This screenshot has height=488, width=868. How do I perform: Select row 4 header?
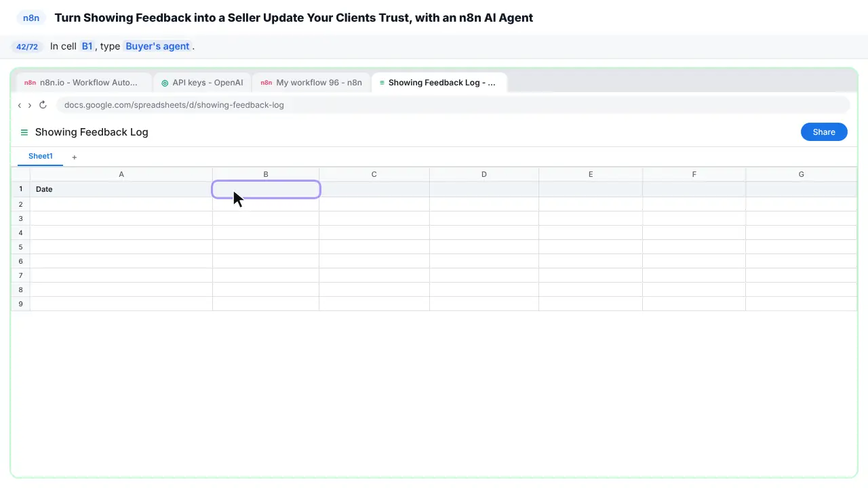21,232
